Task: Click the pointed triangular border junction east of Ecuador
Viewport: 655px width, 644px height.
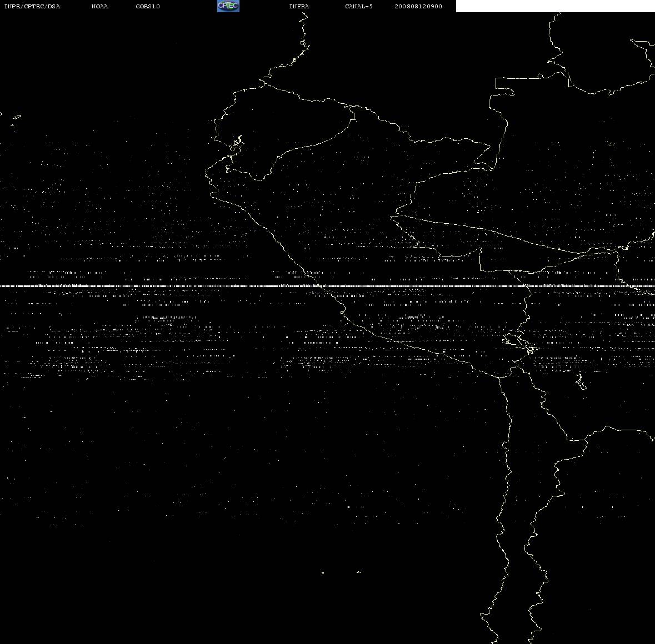Action: 482,157
